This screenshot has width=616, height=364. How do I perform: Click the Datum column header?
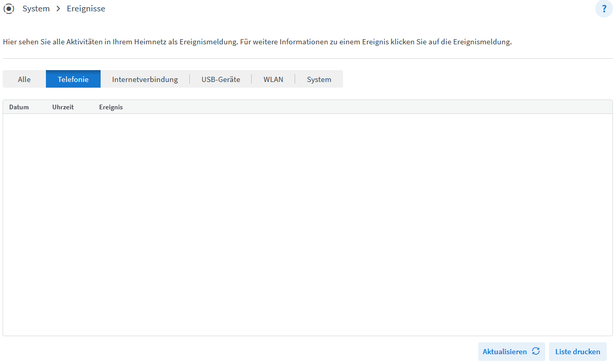[19, 107]
